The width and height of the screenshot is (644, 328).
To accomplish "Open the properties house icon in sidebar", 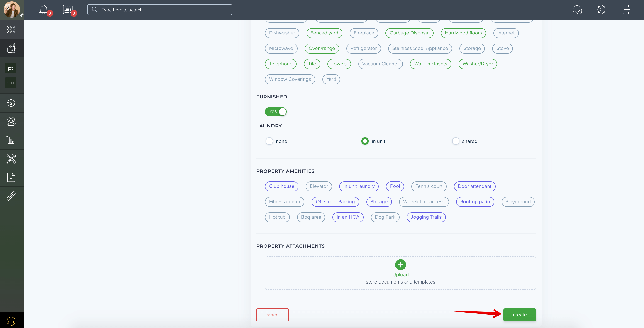I will click(11, 48).
